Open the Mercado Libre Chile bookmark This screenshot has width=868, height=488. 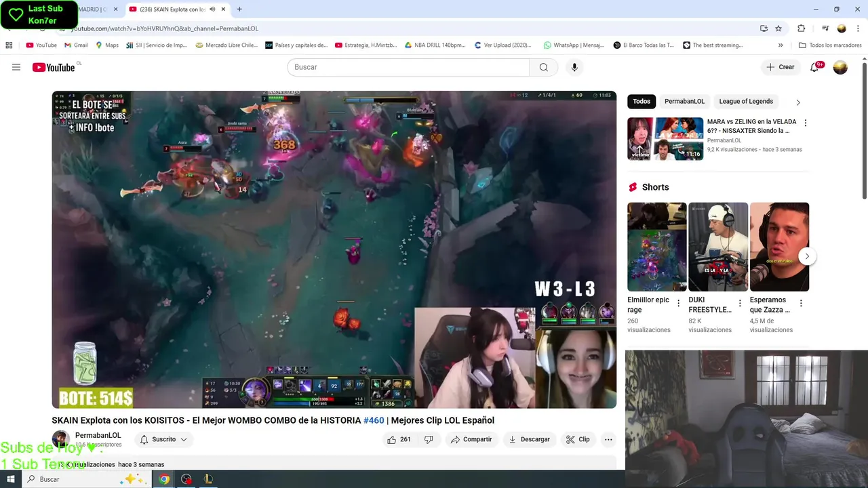coord(226,45)
